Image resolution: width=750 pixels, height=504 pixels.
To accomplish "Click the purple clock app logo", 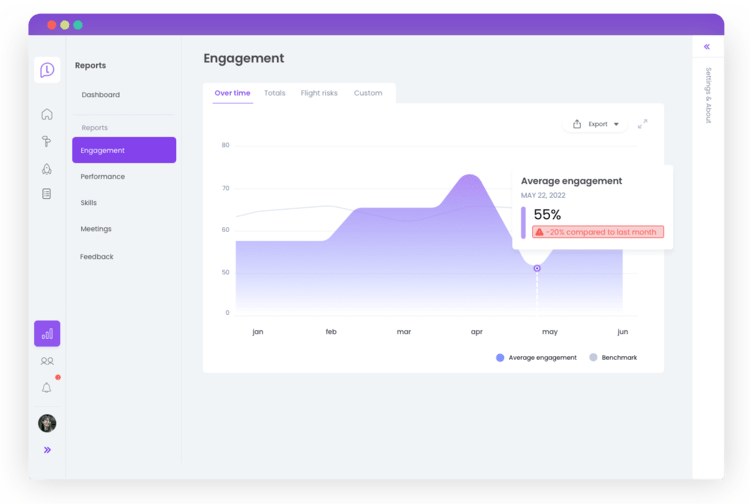I will click(x=47, y=69).
